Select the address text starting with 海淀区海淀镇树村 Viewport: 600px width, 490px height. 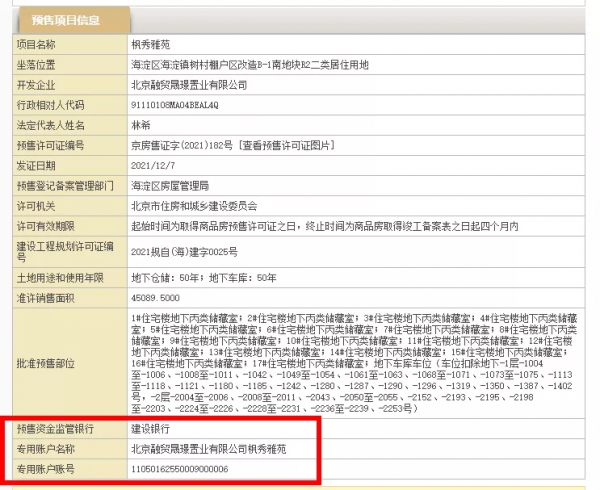tap(250, 65)
